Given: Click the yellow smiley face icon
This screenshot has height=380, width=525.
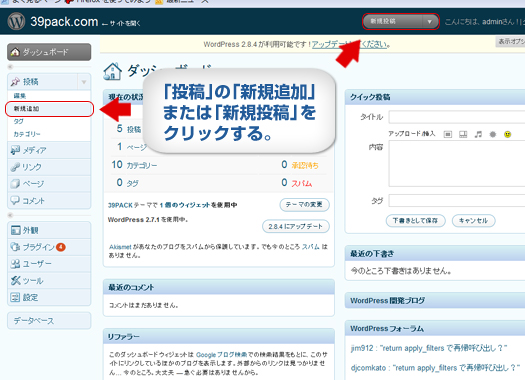Looking at the screenshot, I should pos(508,134).
